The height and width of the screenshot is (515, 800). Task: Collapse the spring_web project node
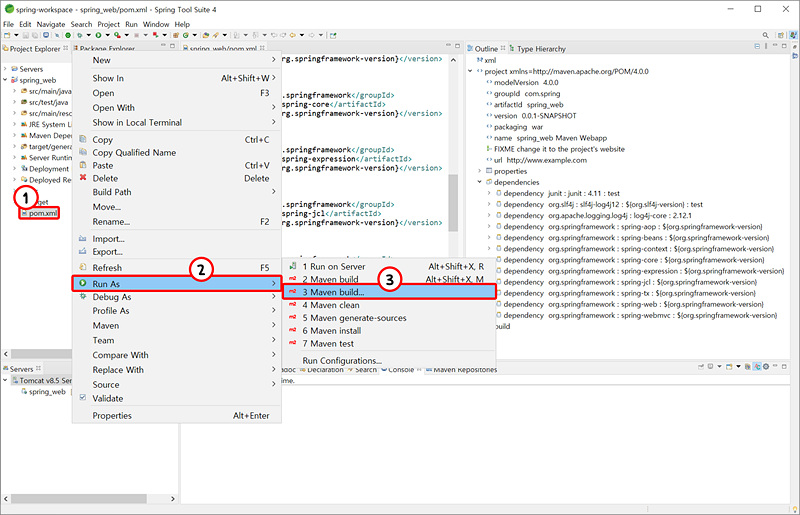(x=5, y=80)
